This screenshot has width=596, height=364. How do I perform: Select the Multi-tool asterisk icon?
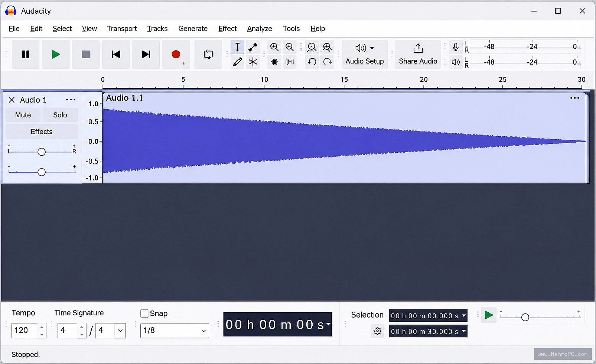tap(253, 62)
